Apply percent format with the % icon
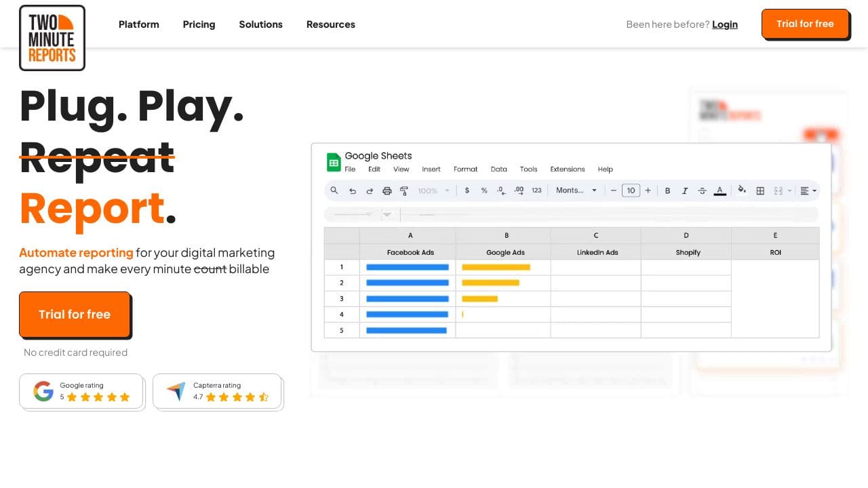 point(484,190)
